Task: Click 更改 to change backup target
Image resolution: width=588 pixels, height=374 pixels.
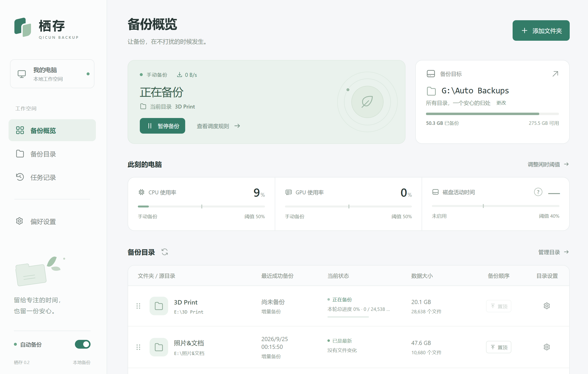Action: pos(501,103)
